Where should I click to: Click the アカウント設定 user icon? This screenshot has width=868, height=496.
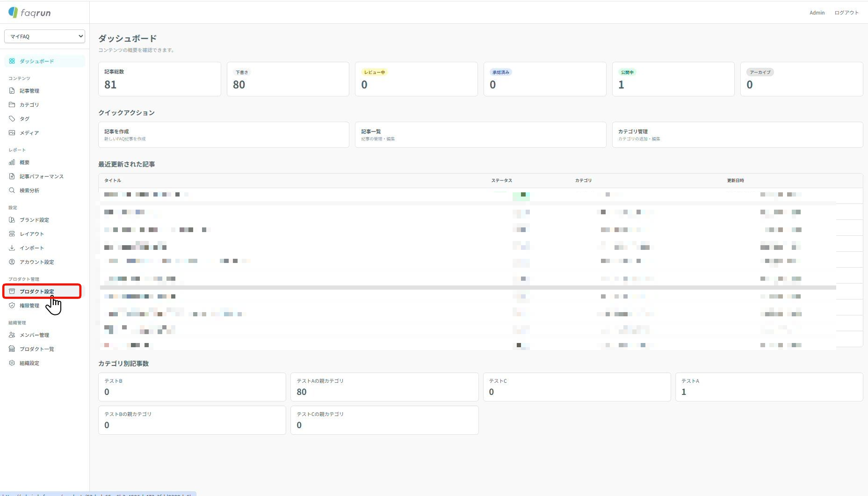[x=12, y=262]
